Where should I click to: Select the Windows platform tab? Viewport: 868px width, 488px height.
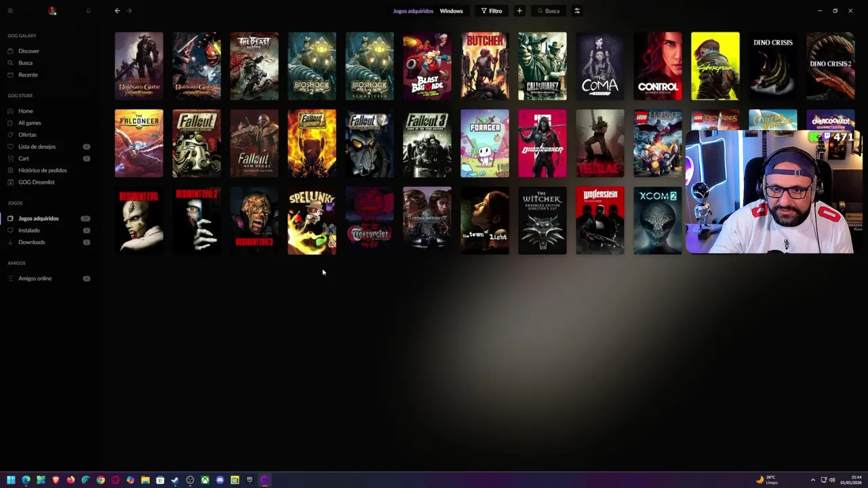(x=451, y=11)
